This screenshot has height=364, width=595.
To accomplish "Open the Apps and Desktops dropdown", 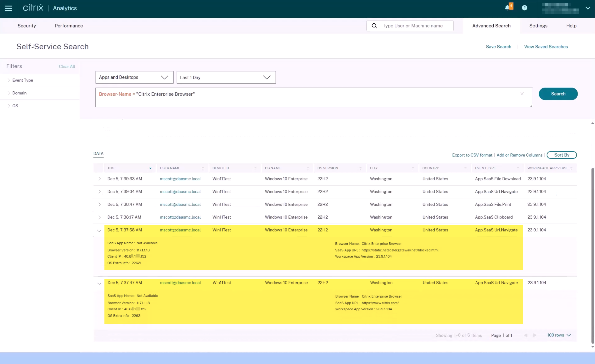I will (x=134, y=77).
